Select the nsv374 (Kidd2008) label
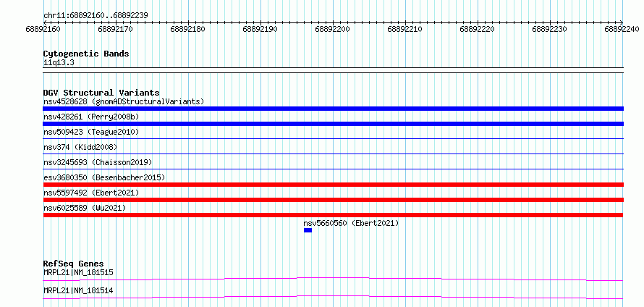This screenshot has width=644, height=307. (x=80, y=147)
